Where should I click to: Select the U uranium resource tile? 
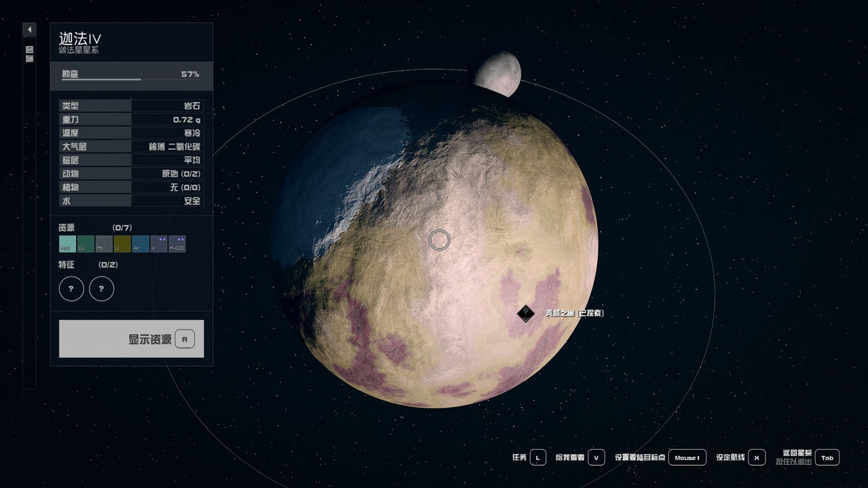pyautogui.click(x=122, y=244)
